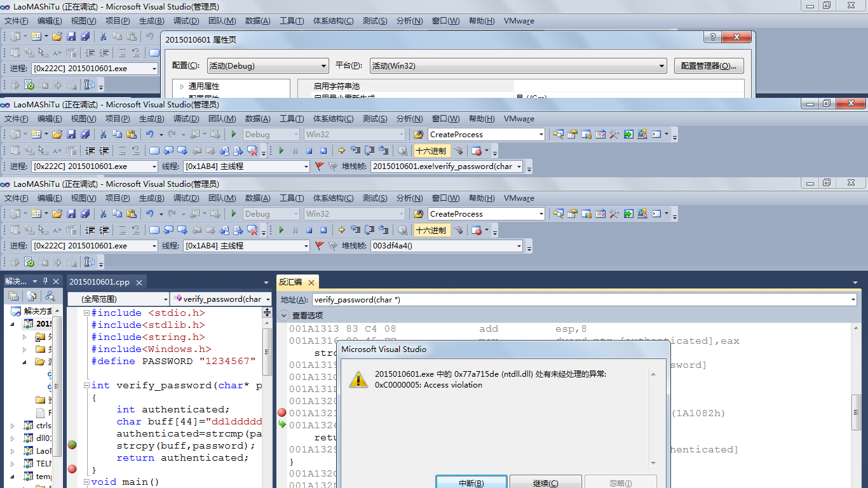
Task: Close the 2015010601.cpp tab with its X
Action: coord(138,282)
